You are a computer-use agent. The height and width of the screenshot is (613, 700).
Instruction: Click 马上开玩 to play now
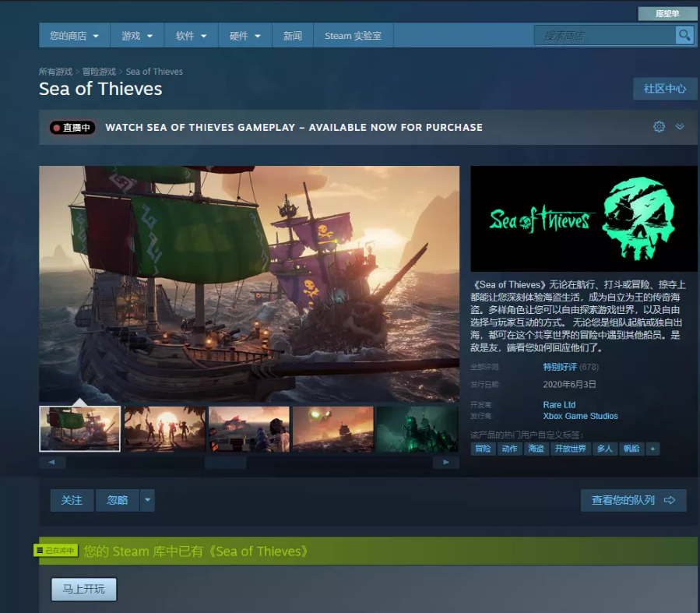point(84,589)
